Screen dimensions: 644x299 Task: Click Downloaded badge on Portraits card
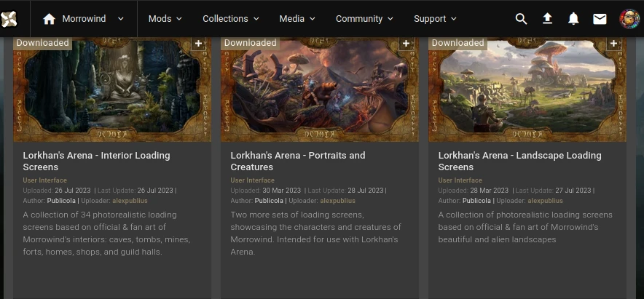250,43
